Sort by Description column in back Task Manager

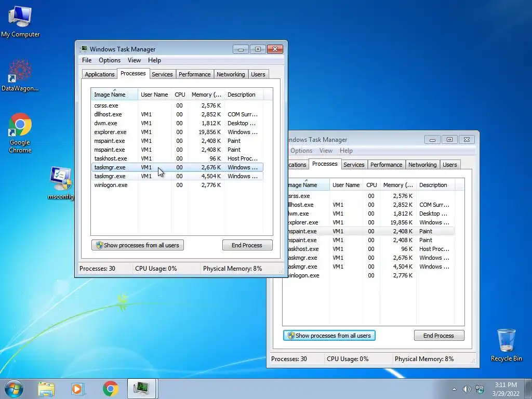[x=435, y=185]
